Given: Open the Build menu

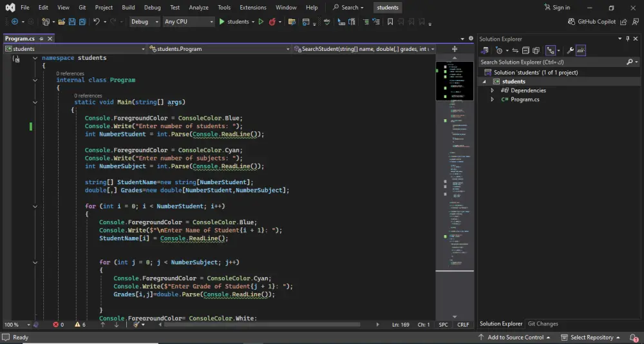Looking at the screenshot, I should click(128, 8).
